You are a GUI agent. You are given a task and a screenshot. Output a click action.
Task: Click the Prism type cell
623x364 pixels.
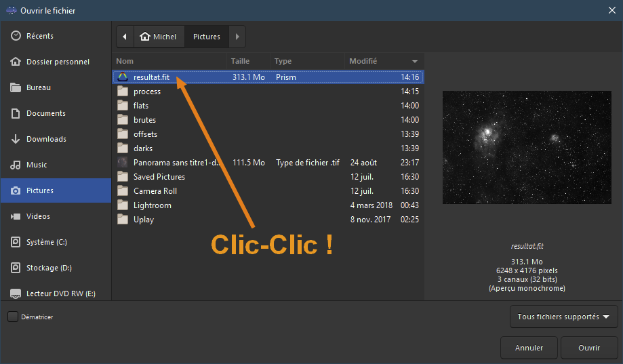pos(285,77)
